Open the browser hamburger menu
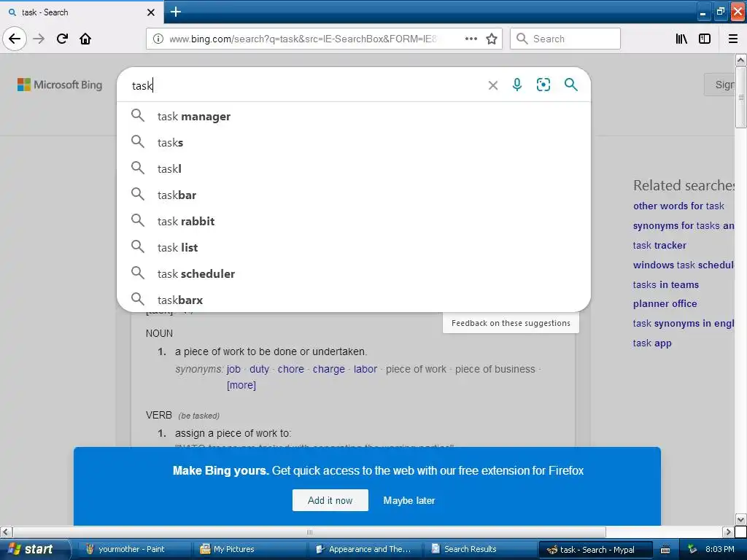 [x=733, y=39]
